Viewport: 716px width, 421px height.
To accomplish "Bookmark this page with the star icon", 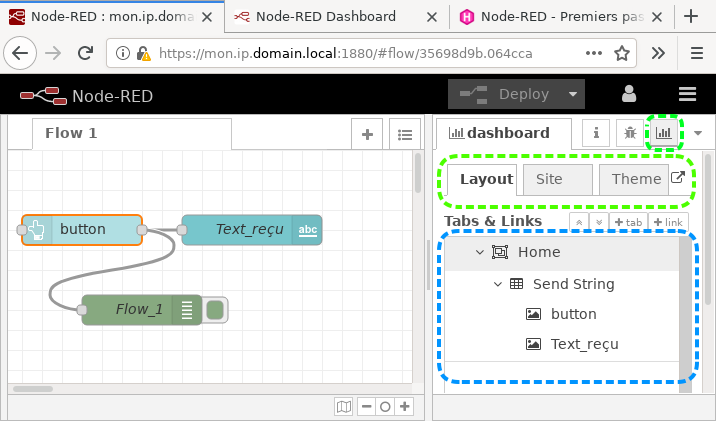I will coord(622,53).
